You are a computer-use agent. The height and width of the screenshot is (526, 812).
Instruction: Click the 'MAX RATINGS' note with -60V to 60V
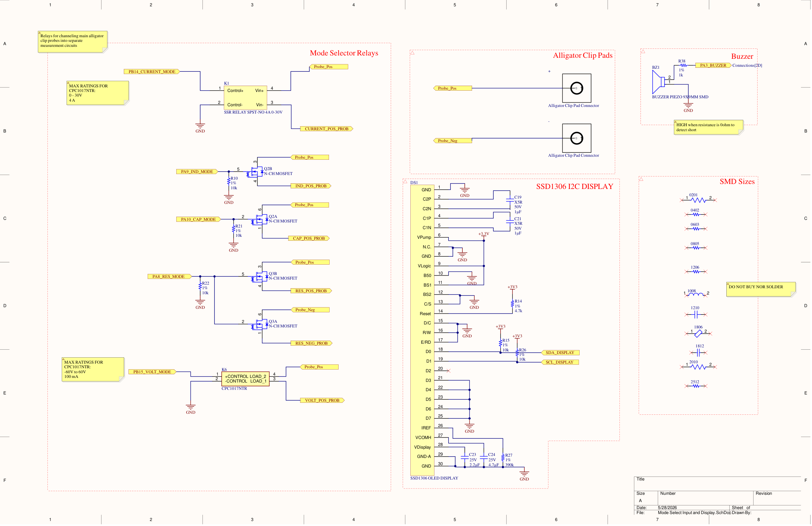(93, 369)
